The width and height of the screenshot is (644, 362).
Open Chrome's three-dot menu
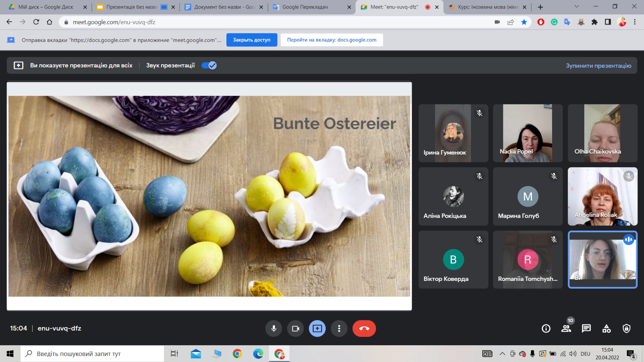(x=635, y=22)
